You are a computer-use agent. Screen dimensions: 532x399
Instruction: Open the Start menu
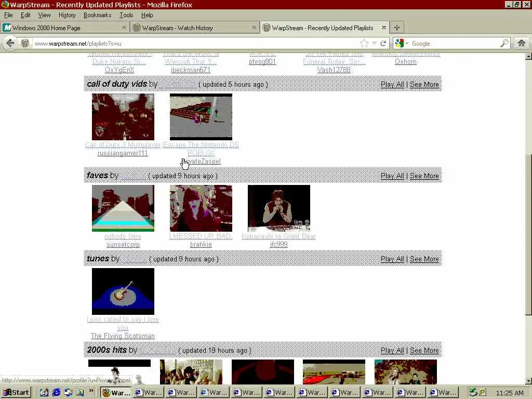[16, 393]
